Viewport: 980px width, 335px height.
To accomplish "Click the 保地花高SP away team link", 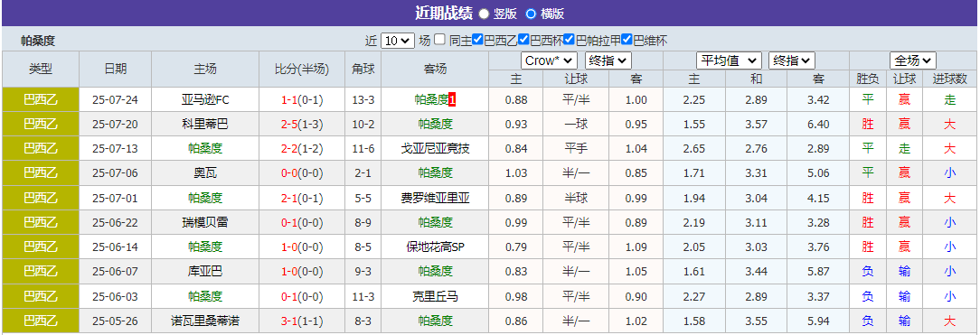I will (435, 247).
